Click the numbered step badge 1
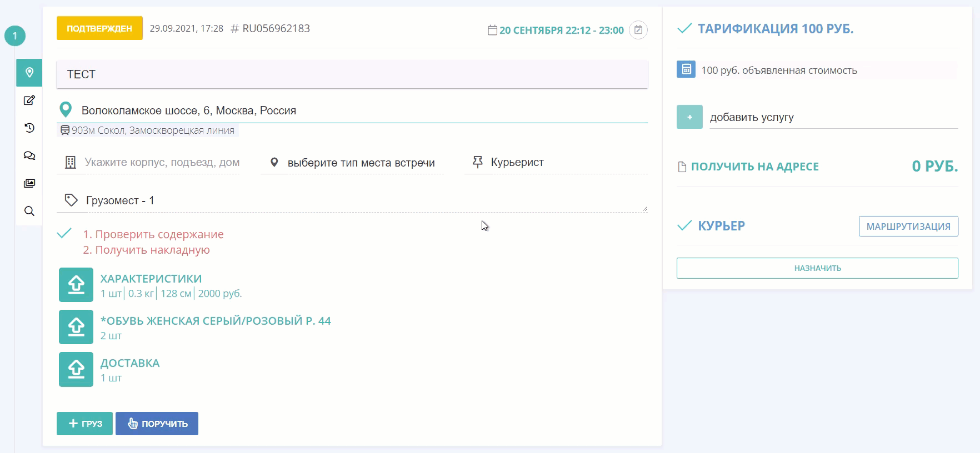The image size is (980, 453). 15,36
